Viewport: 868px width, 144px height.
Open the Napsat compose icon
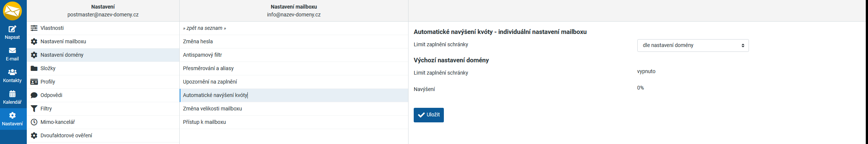[12, 29]
